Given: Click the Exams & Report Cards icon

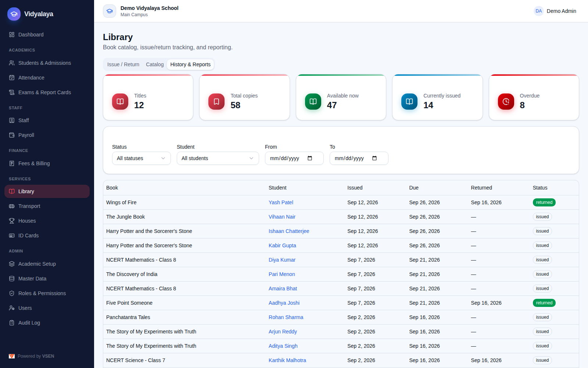Looking at the screenshot, I should [x=12, y=92].
